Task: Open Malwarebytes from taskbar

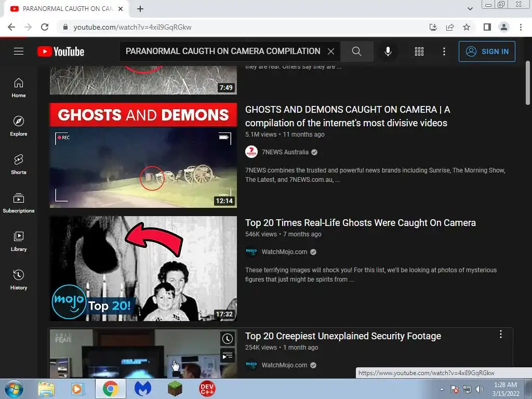Action: [143, 389]
